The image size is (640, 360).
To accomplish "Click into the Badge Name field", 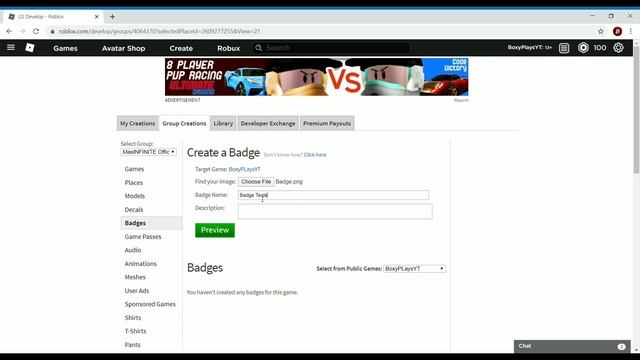I will pyautogui.click(x=333, y=195).
